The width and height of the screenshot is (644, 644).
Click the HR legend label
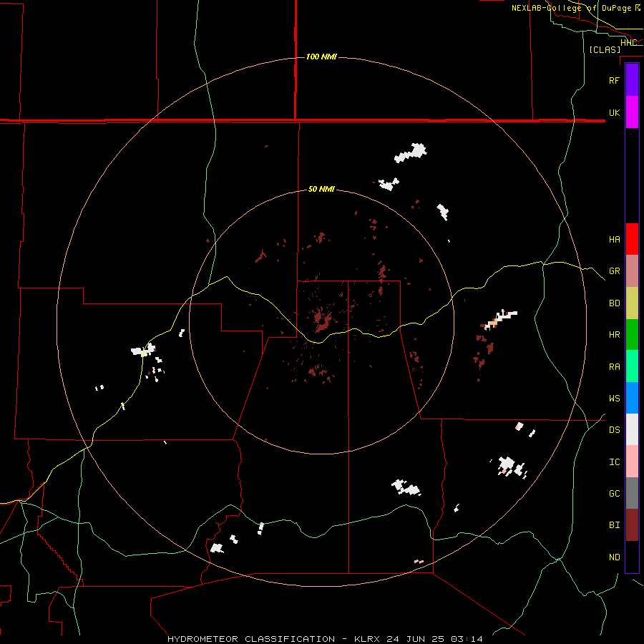(x=614, y=335)
